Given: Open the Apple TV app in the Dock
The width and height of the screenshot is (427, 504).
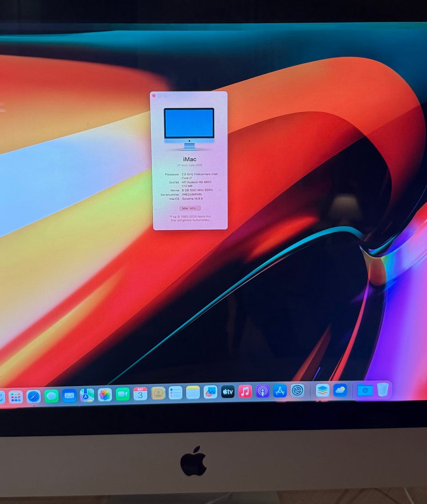Looking at the screenshot, I should pyautogui.click(x=228, y=392).
